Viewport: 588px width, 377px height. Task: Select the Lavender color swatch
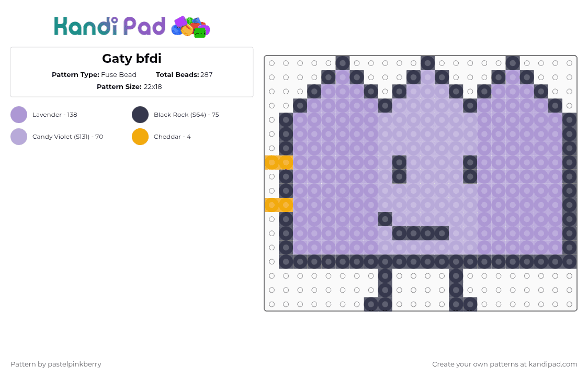(19, 115)
